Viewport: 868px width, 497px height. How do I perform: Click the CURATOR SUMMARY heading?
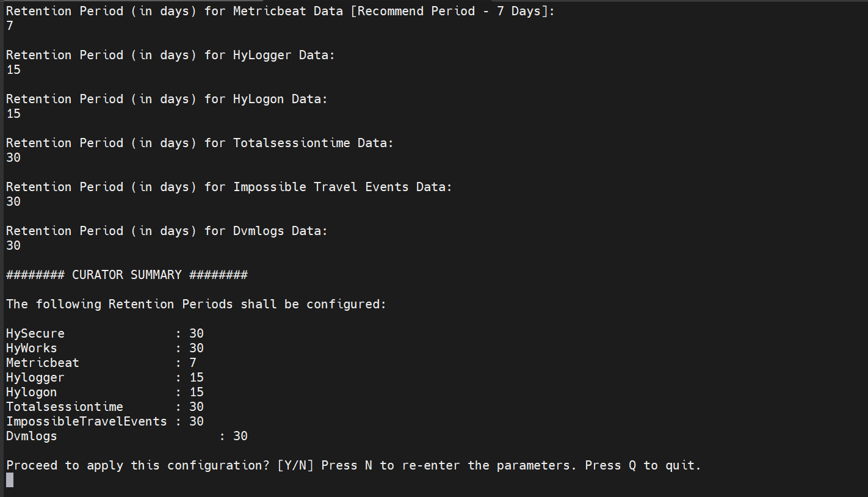click(126, 275)
